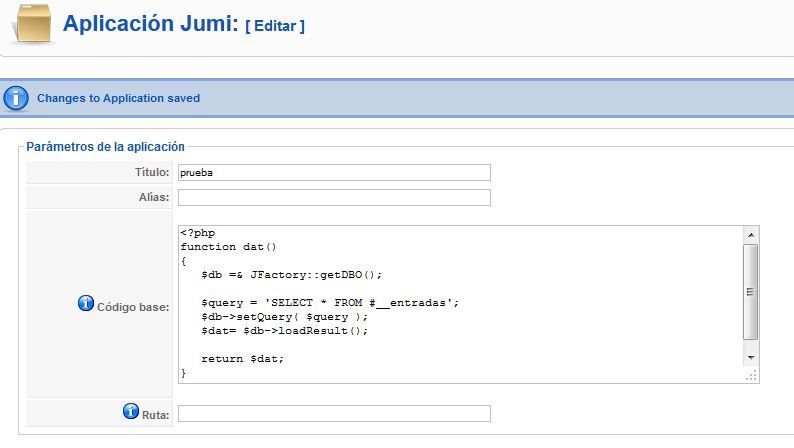Click the [ Editar ] label in header
794x448 pixels.
[275, 26]
